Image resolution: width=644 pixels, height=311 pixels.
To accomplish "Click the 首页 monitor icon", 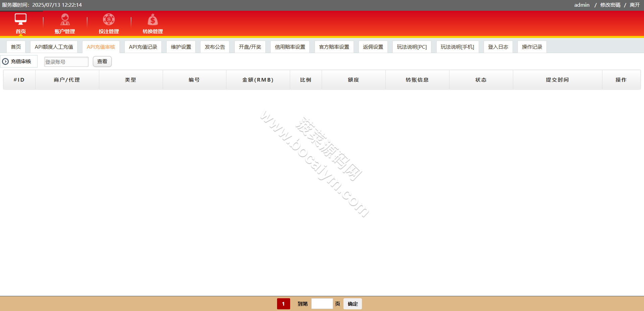I will (x=20, y=19).
